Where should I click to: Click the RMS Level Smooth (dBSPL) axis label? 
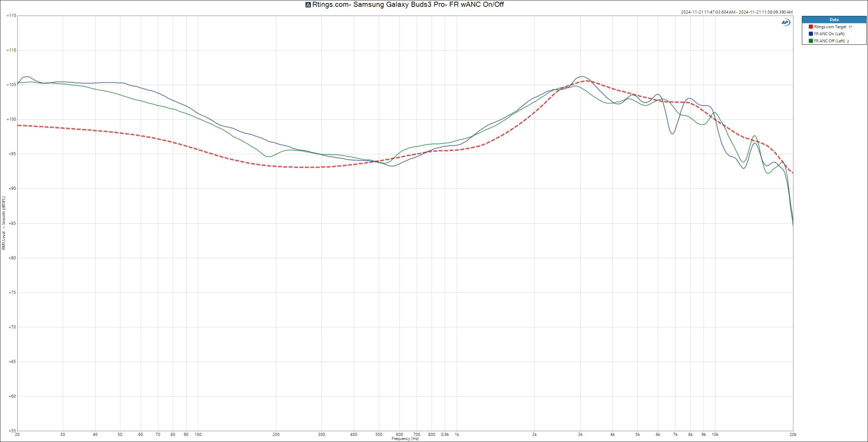tap(4, 223)
